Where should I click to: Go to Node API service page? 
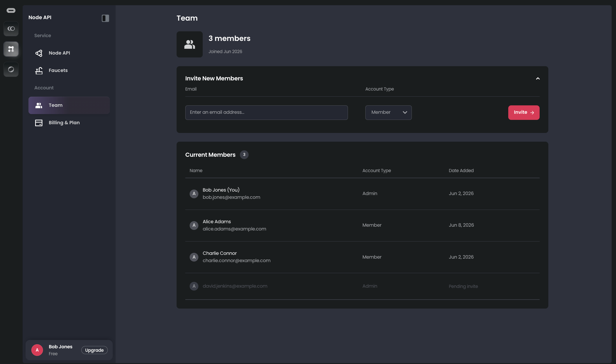[x=69, y=53]
